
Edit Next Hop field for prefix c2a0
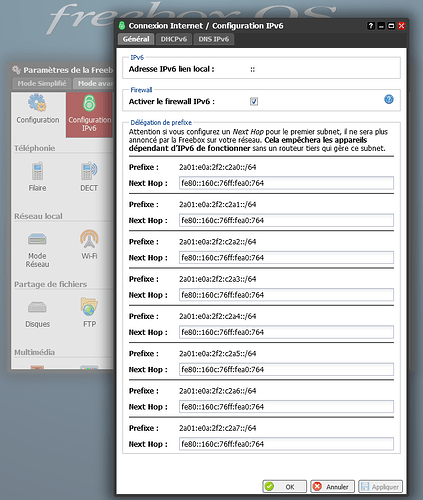(286, 183)
